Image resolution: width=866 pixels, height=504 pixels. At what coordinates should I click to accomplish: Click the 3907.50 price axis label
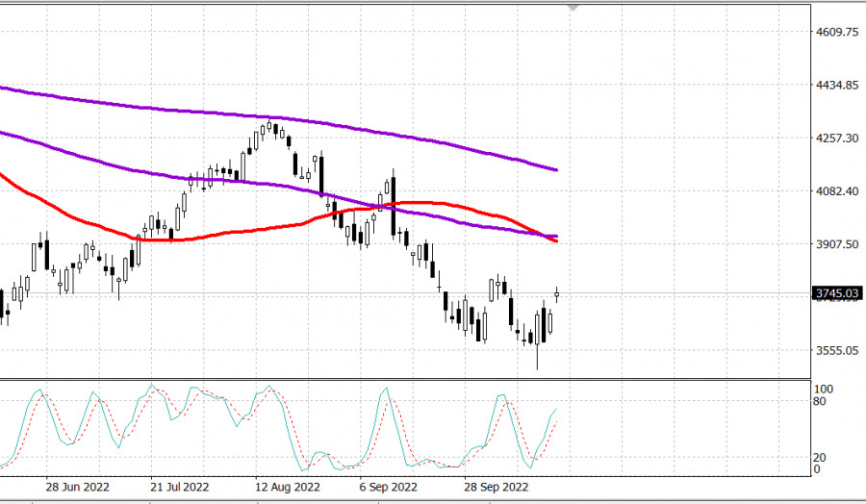tap(837, 244)
